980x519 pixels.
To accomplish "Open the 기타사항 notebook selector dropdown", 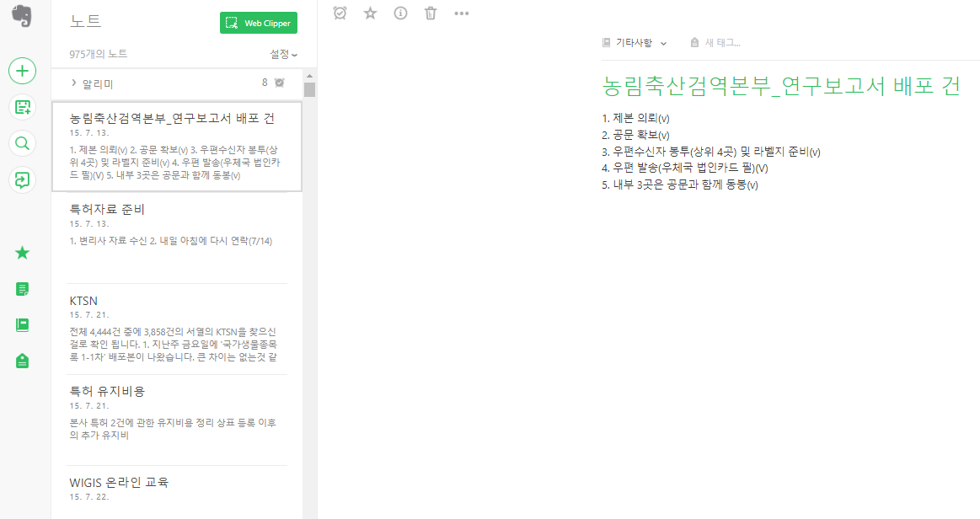I will click(635, 41).
